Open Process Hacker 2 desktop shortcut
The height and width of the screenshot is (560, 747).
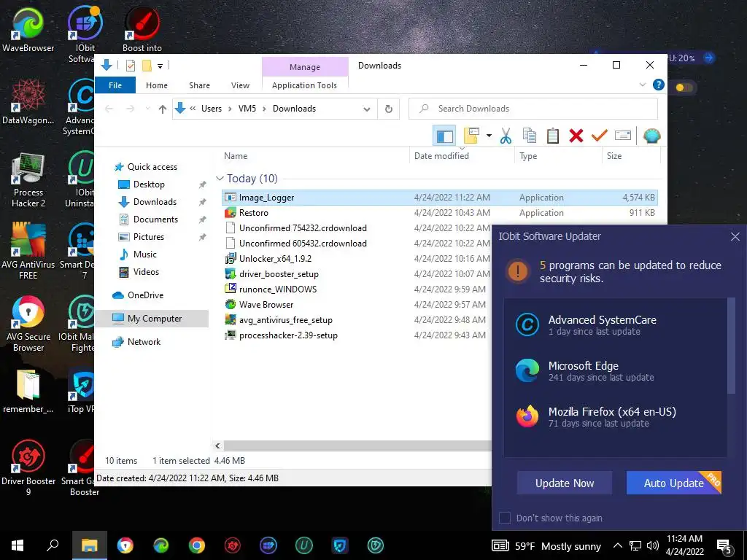[28, 181]
